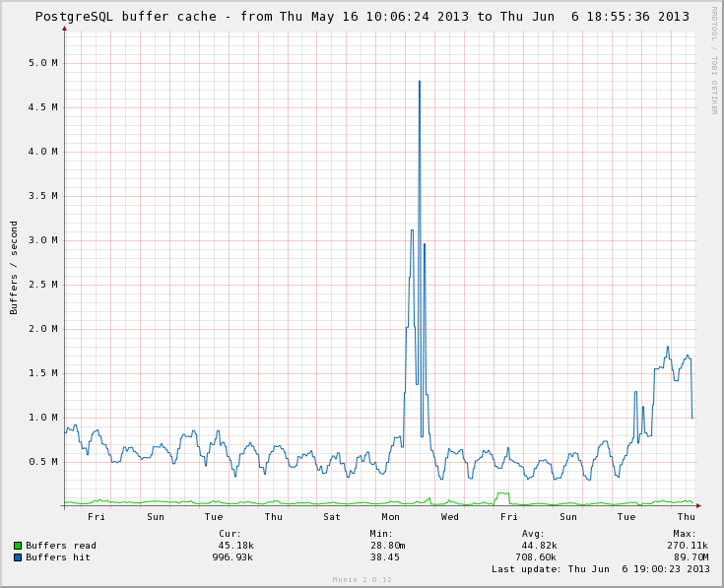Click the vertical Buffers / second axis label
Viewport: 724px width, 588px height.
pyautogui.click(x=14, y=267)
